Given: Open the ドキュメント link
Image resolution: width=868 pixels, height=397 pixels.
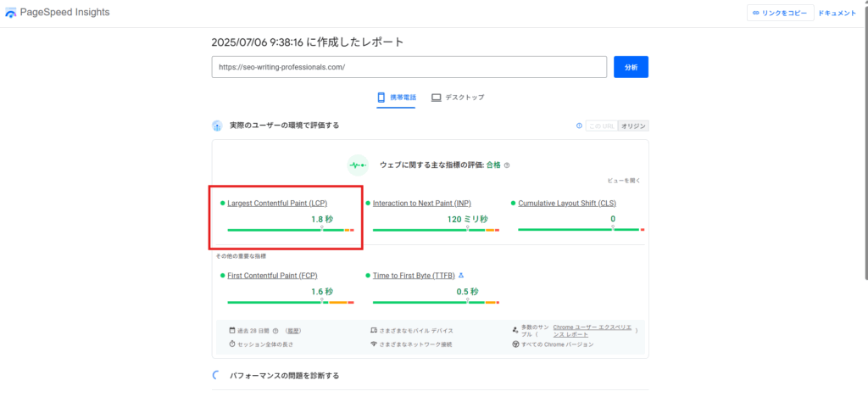Looking at the screenshot, I should (x=837, y=14).
